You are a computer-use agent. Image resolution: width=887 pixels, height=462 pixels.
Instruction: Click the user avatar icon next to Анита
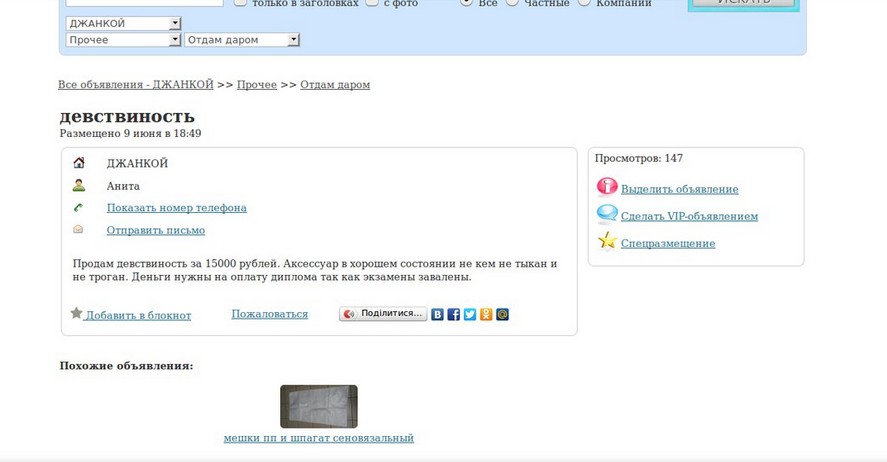(79, 185)
